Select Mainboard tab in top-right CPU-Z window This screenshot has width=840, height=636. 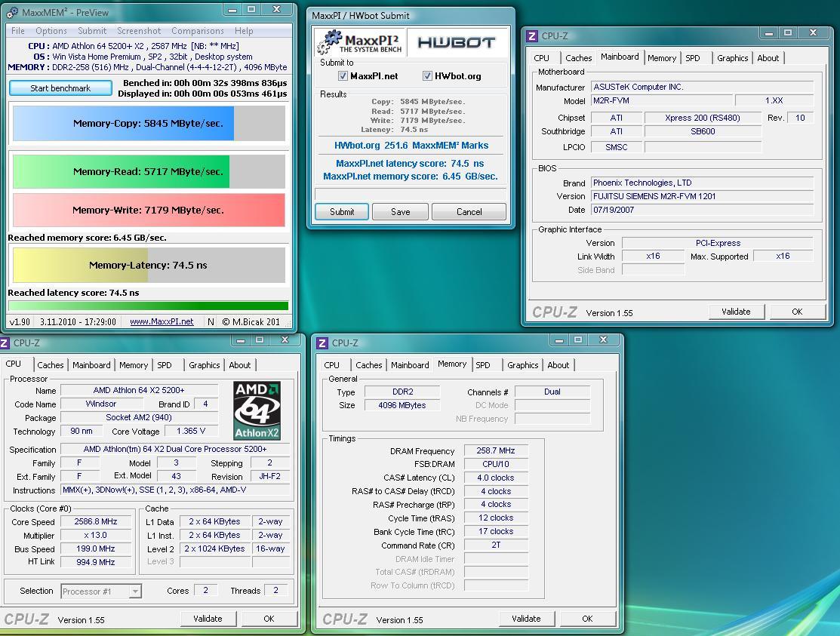pyautogui.click(x=620, y=57)
